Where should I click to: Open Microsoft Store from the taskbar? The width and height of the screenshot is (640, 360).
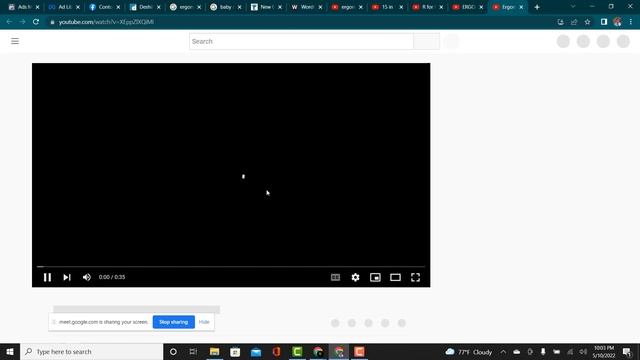tap(235, 351)
